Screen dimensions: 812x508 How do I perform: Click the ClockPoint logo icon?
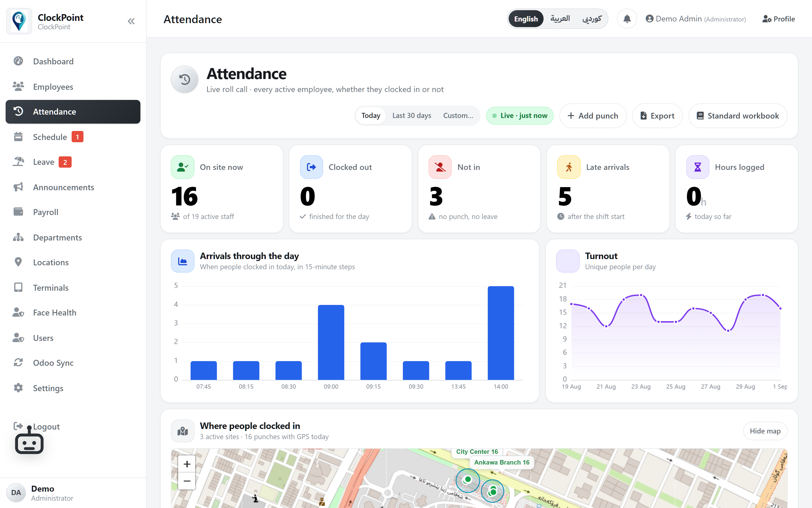tap(19, 21)
